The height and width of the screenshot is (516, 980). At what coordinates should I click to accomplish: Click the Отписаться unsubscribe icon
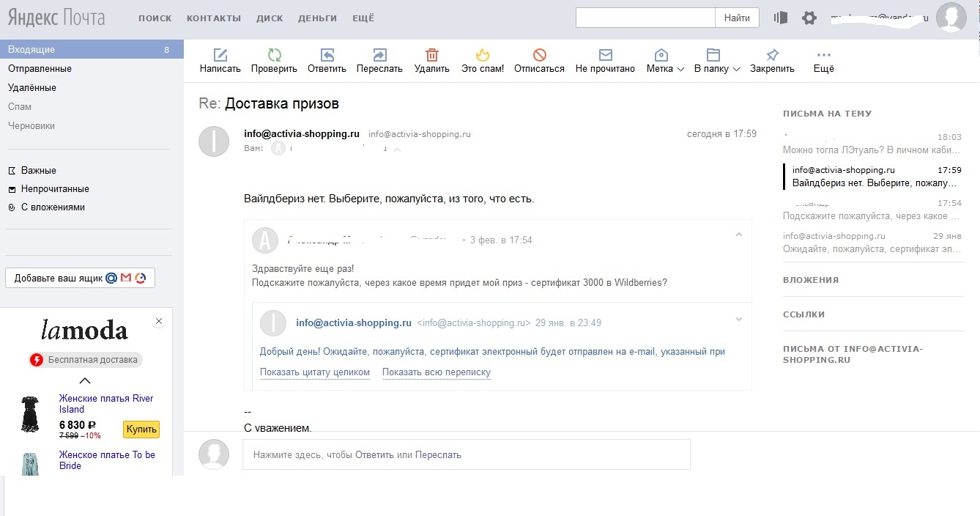(539, 55)
